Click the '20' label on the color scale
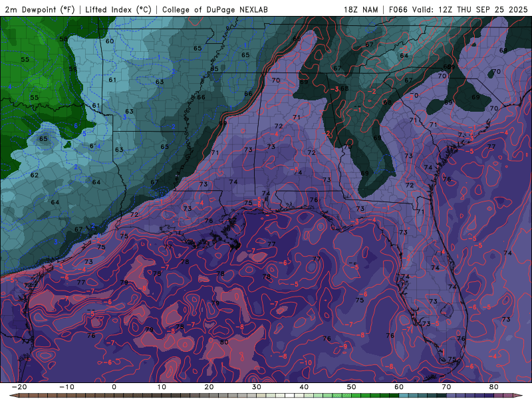Screen dimensions: 532x399 (209, 387)
